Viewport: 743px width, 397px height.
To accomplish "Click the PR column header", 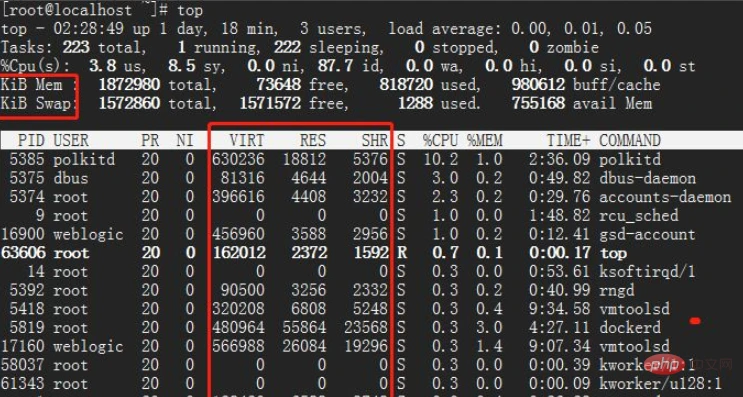I will pyautogui.click(x=150, y=140).
